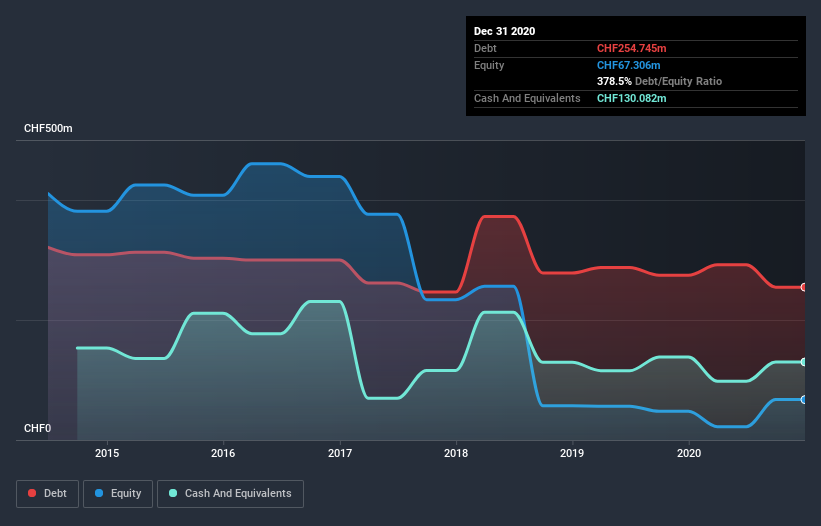This screenshot has width=821, height=526.
Task: Click the CHF500m axis label
Action: tap(48, 128)
